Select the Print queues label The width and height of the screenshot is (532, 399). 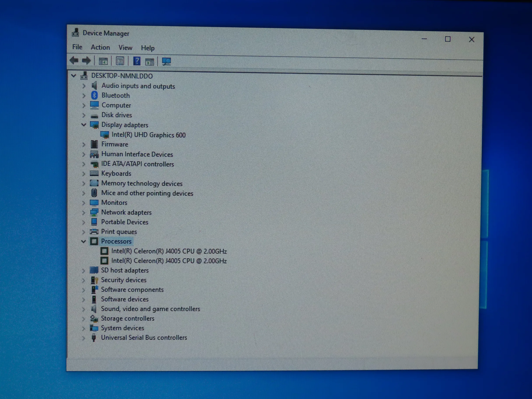[119, 232]
